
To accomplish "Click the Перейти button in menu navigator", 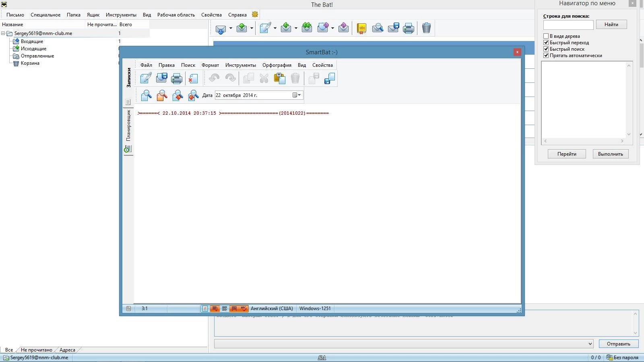I will [567, 154].
